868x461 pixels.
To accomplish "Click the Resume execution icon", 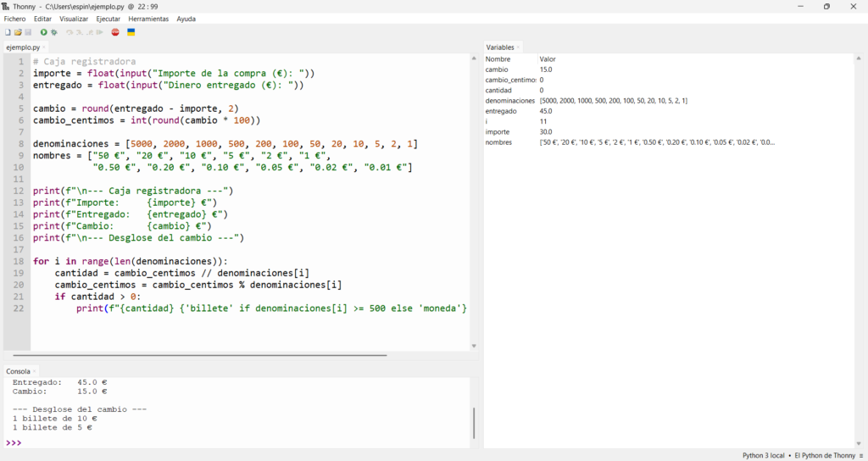I will (100, 32).
